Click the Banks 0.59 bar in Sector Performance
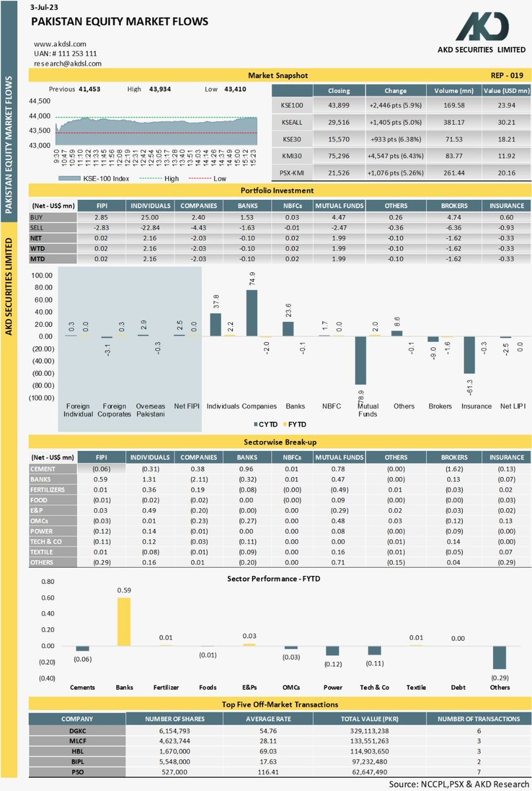 tap(124, 622)
